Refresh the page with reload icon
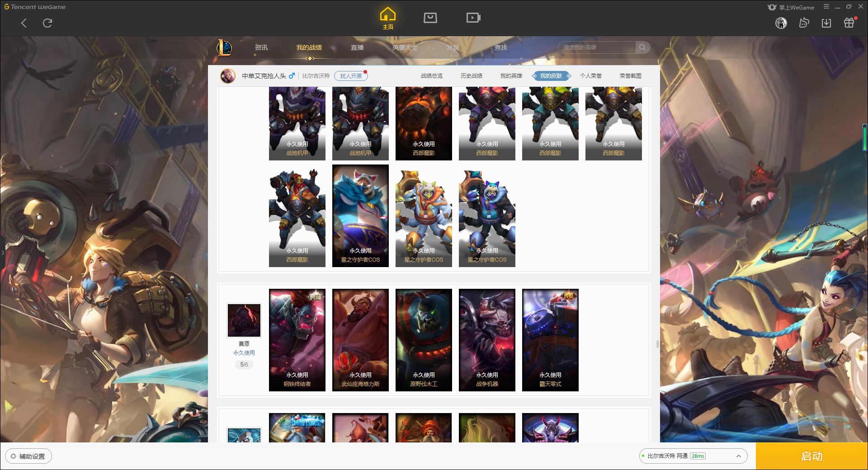 pos(47,23)
